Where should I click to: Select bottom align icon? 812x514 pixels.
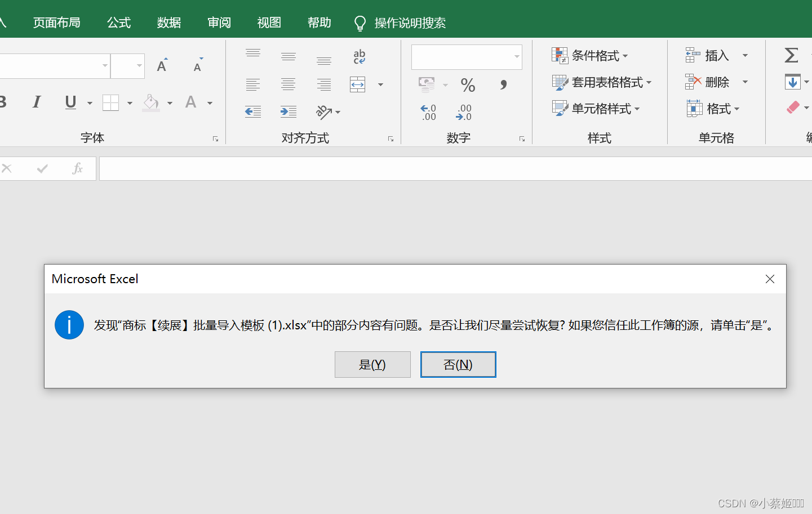click(324, 60)
